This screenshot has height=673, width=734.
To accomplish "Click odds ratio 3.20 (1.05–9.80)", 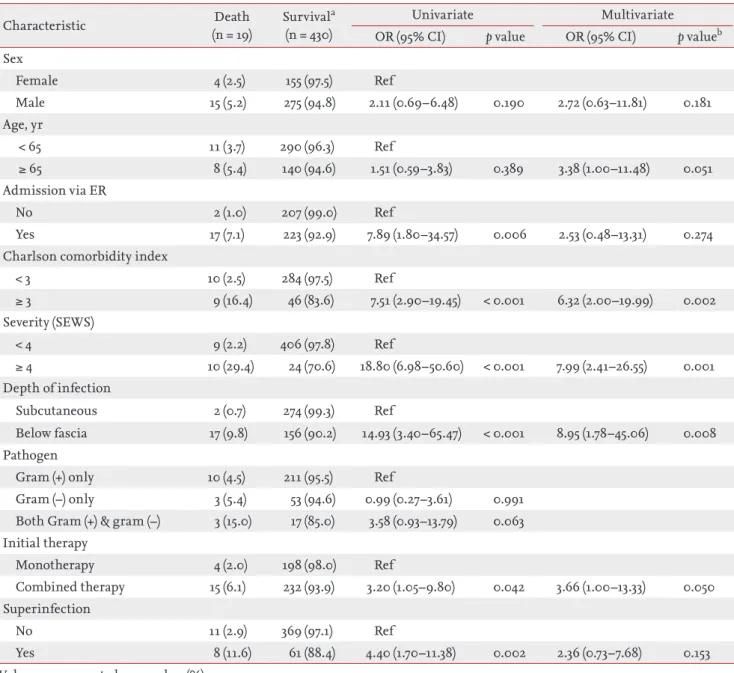I will pos(411,588).
